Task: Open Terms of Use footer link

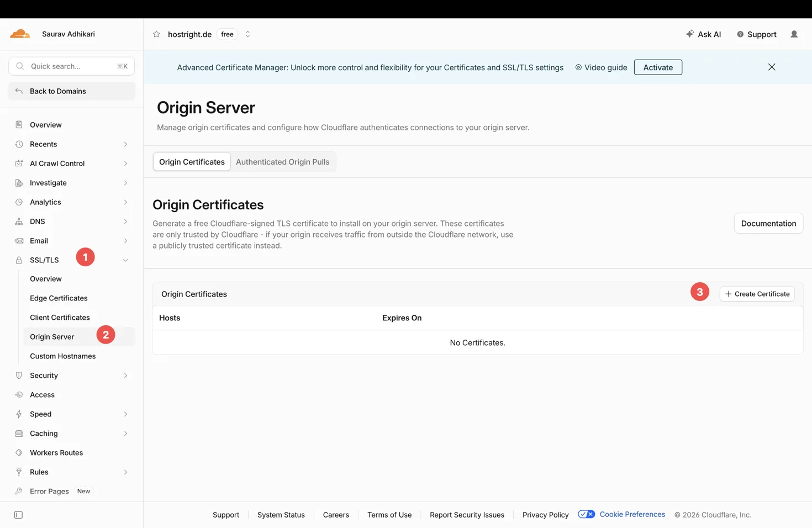Action: [x=389, y=515]
